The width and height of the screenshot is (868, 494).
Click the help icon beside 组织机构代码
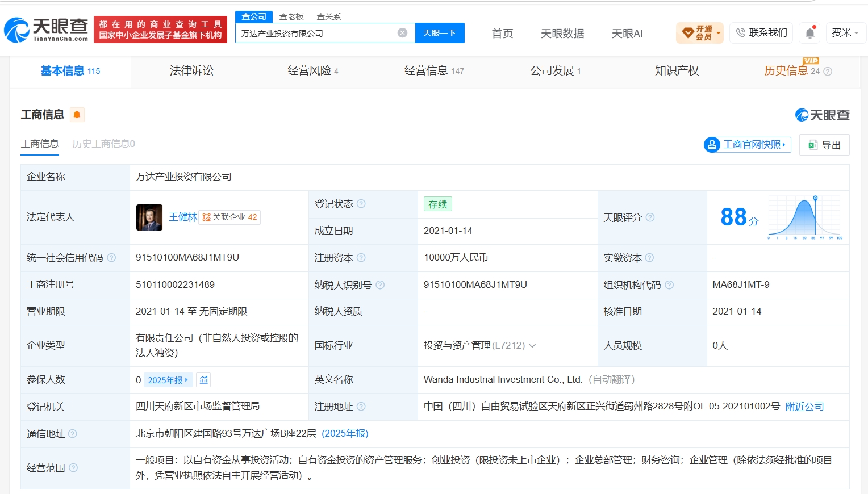pyautogui.click(x=669, y=285)
